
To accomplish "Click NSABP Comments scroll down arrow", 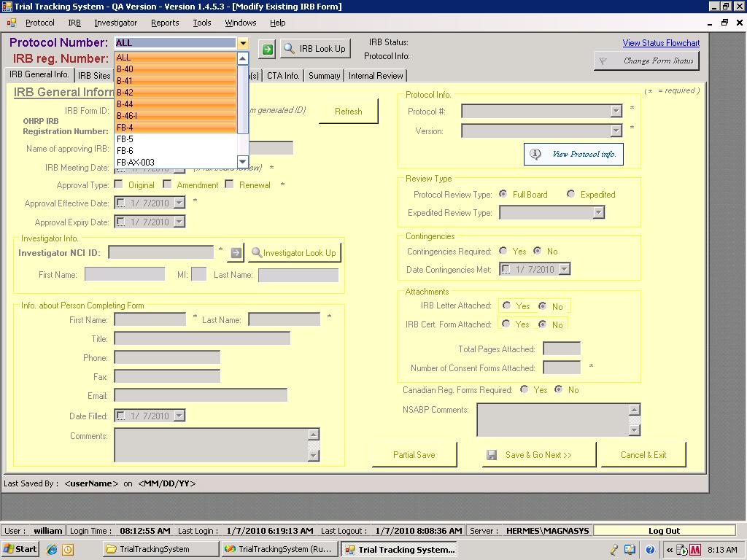I will (x=634, y=430).
